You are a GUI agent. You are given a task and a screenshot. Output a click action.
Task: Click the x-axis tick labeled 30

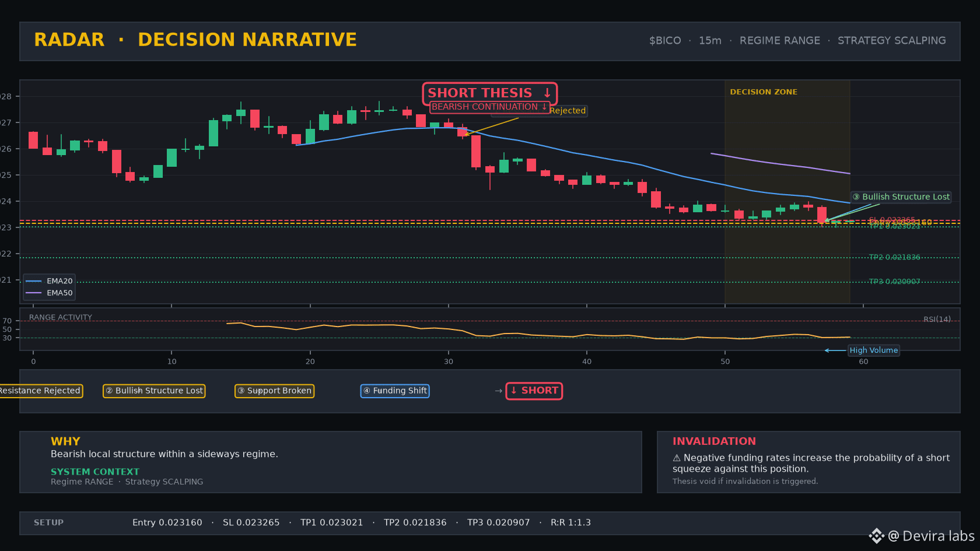click(x=449, y=362)
